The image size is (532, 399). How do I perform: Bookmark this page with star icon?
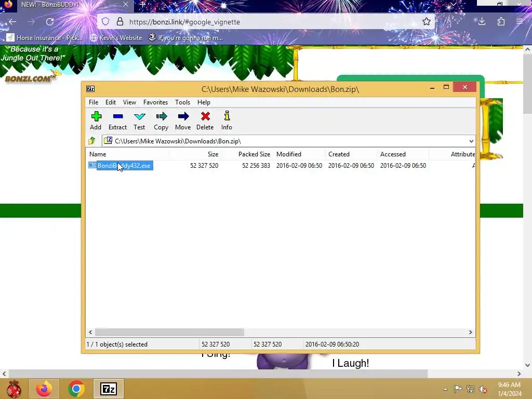pyautogui.click(x=427, y=22)
